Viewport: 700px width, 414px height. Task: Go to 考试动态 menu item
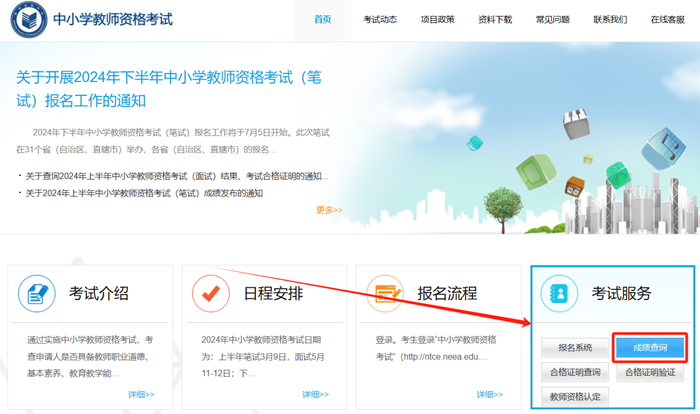point(381,20)
